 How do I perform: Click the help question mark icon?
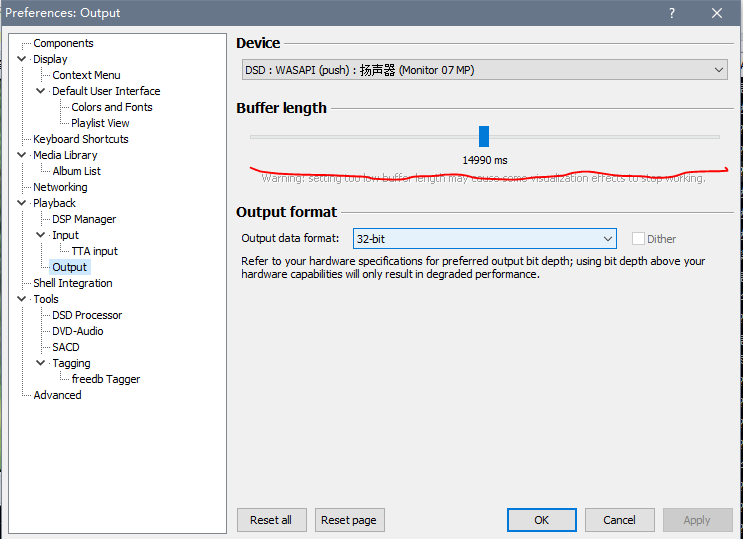(670, 13)
